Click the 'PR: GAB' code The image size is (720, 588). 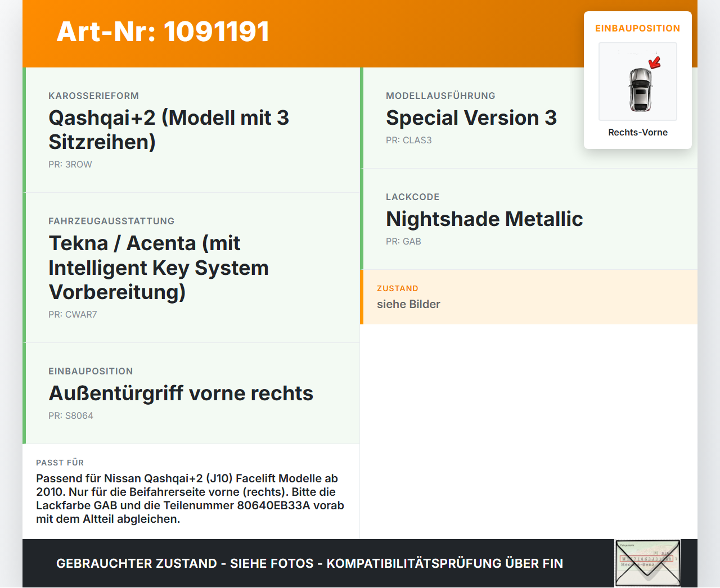pyautogui.click(x=403, y=241)
